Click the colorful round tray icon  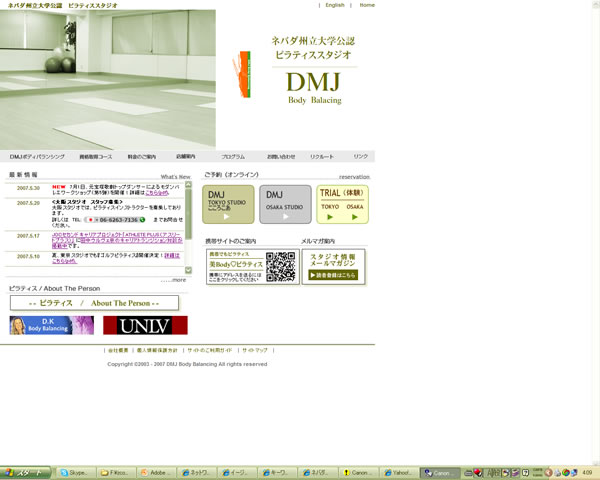566,473
